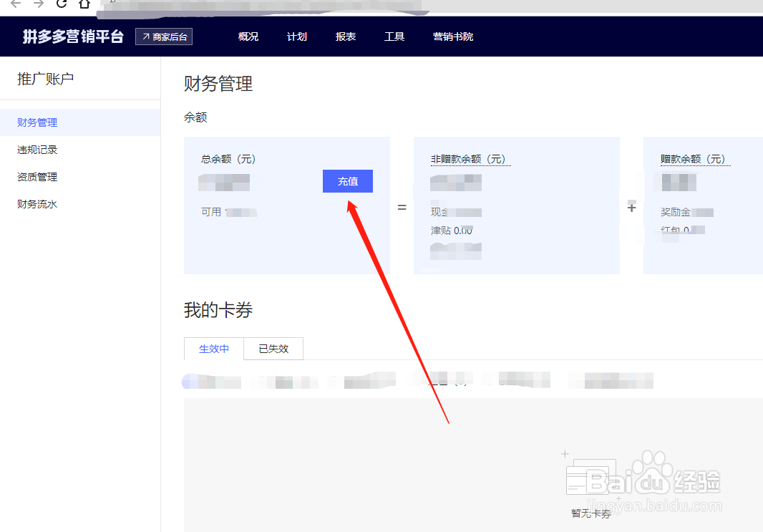Select 违规记录 in the sidebar
The height and width of the screenshot is (532, 763).
point(80,150)
